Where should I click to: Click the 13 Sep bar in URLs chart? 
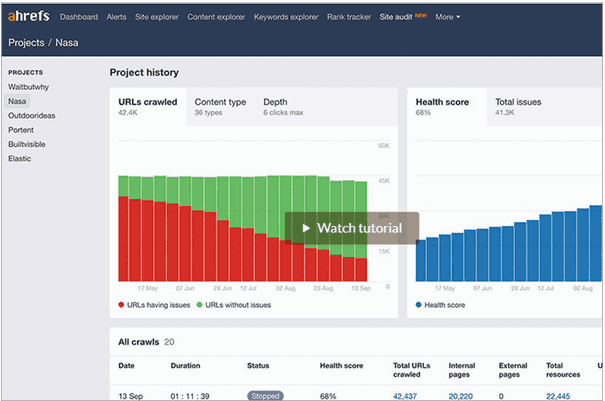coord(361,231)
